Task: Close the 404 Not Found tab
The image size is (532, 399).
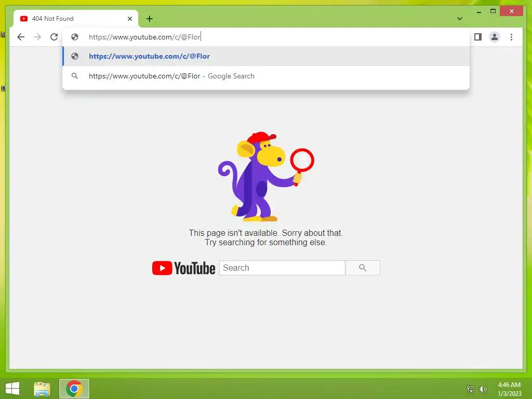Action: click(129, 19)
